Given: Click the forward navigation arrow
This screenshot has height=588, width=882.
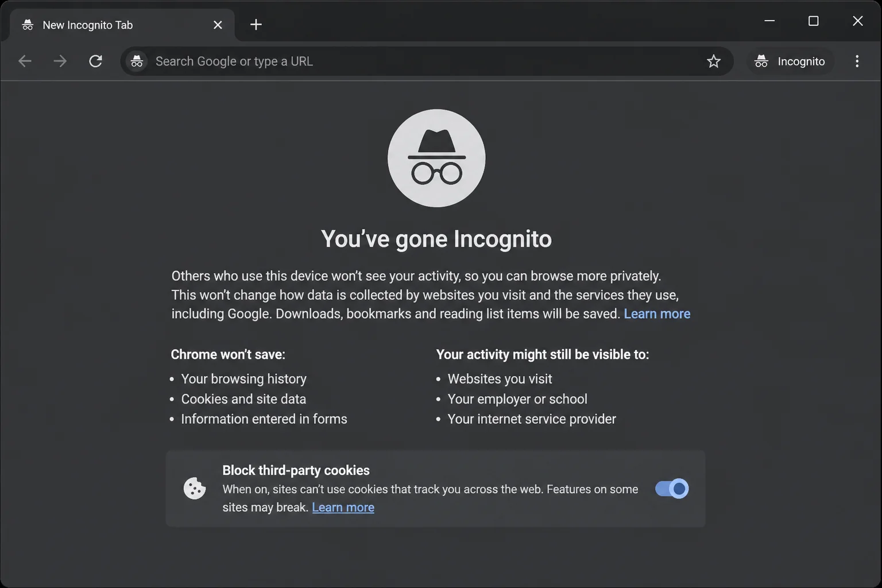Looking at the screenshot, I should coord(60,61).
